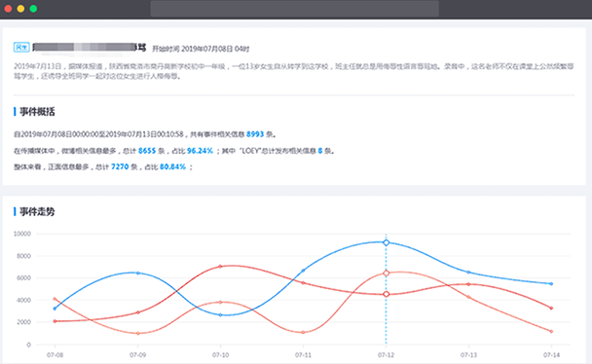Select the highlighted light red point at 07-12
Image resolution: width=592 pixels, height=364 pixels.
point(386,273)
